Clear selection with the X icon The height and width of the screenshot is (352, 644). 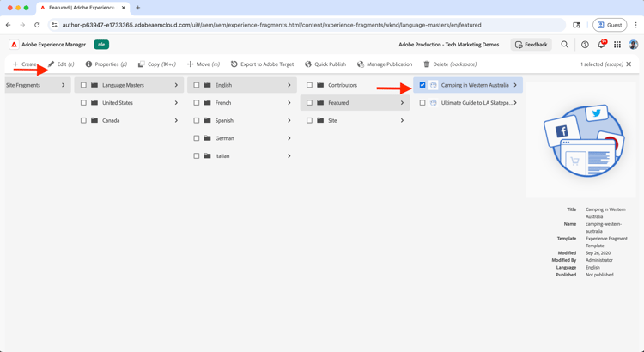[x=629, y=64]
